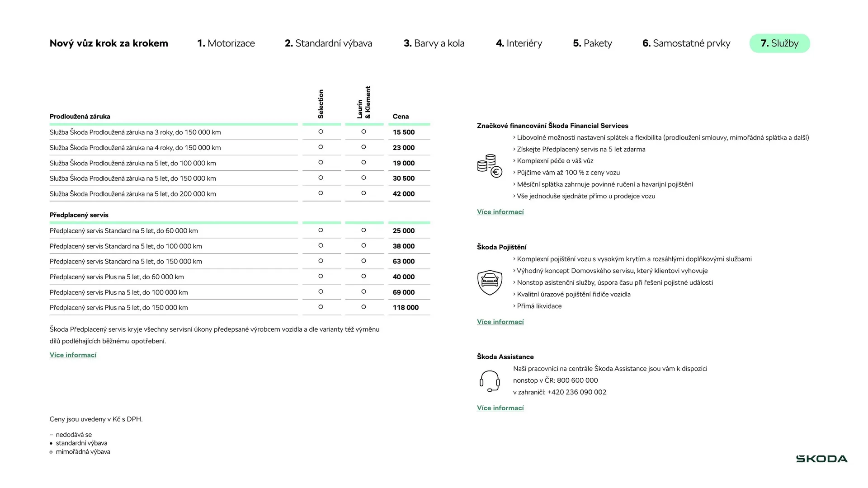Click the price 25 000
This screenshot has width=868, height=488.
[x=404, y=231]
